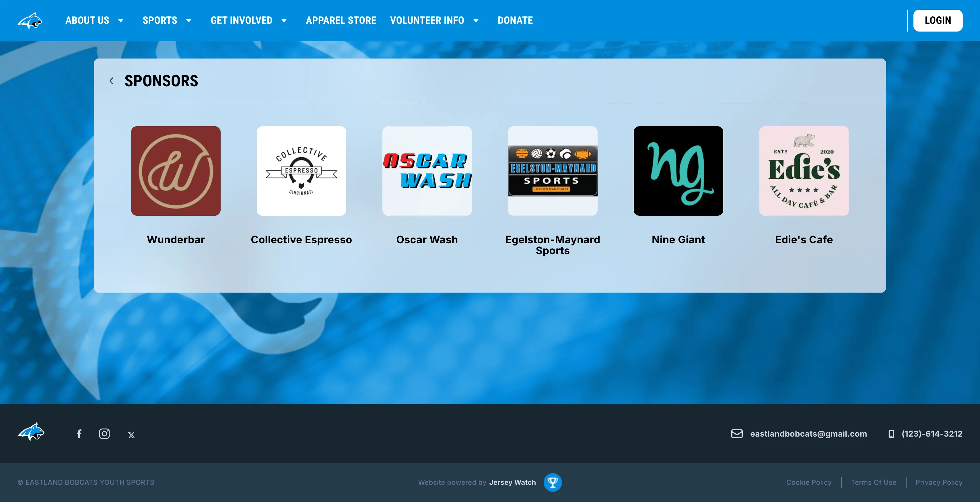Click the Sponsors page heading
Image resolution: width=980 pixels, height=502 pixels.
(161, 81)
